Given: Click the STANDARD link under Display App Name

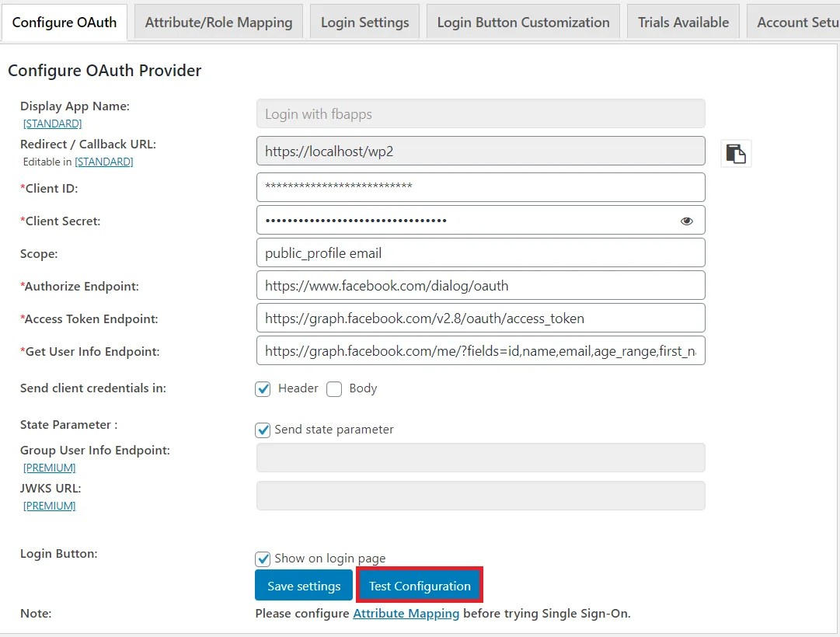Looking at the screenshot, I should 51,123.
